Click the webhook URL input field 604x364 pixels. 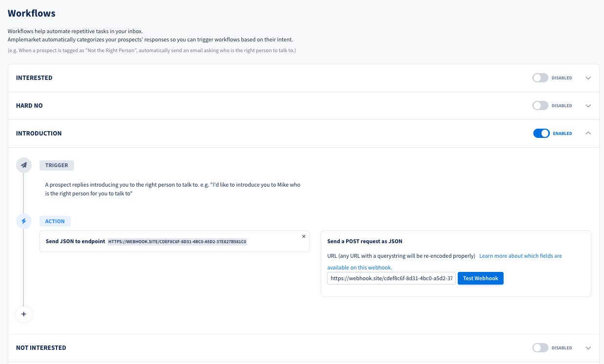[x=391, y=278]
